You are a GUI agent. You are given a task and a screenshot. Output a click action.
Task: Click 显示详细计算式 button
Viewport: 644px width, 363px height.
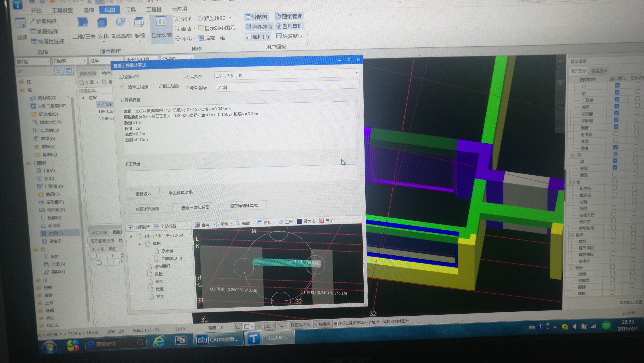[x=244, y=206]
